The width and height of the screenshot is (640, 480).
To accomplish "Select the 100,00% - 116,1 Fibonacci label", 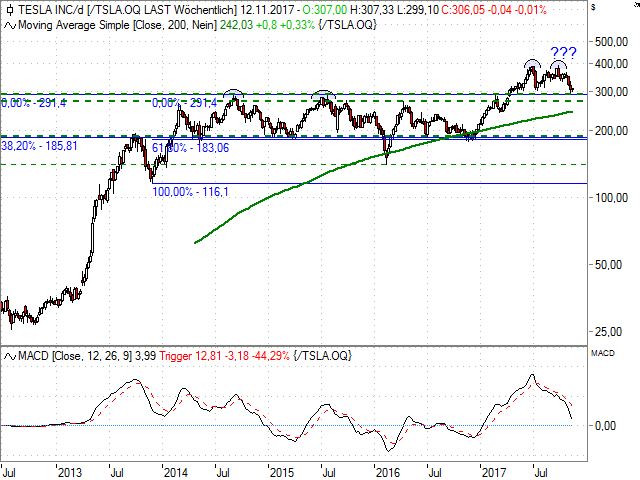I will click(x=190, y=191).
